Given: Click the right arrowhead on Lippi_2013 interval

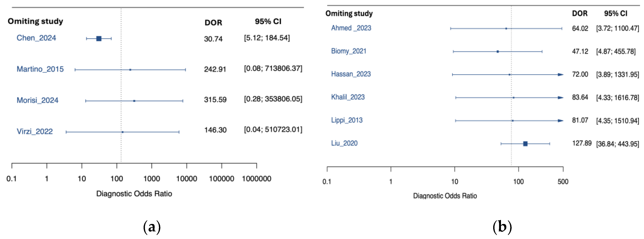Looking at the screenshot, I should tap(561, 121).
